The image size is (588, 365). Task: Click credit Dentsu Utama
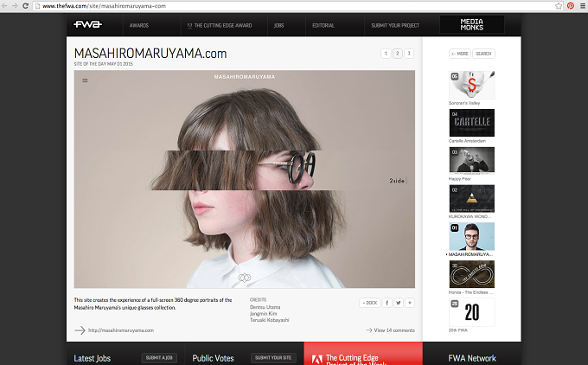(x=265, y=307)
